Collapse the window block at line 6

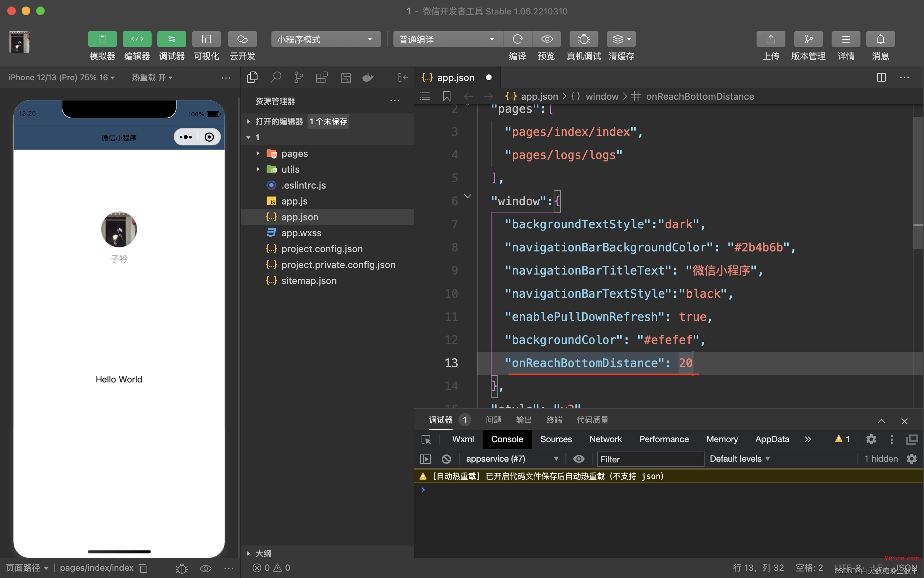tap(468, 197)
